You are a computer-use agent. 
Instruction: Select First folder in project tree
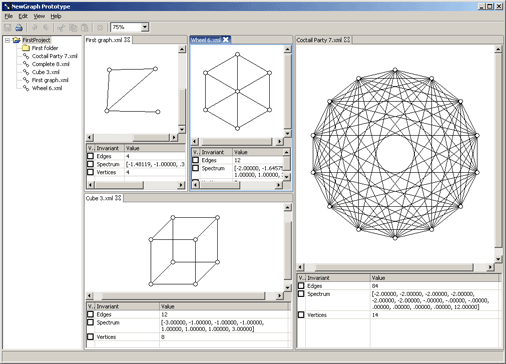pos(45,48)
